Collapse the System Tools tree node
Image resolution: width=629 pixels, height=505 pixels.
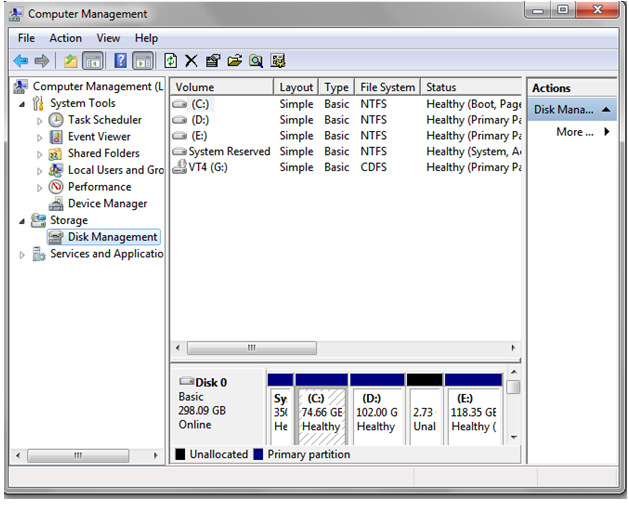point(22,105)
